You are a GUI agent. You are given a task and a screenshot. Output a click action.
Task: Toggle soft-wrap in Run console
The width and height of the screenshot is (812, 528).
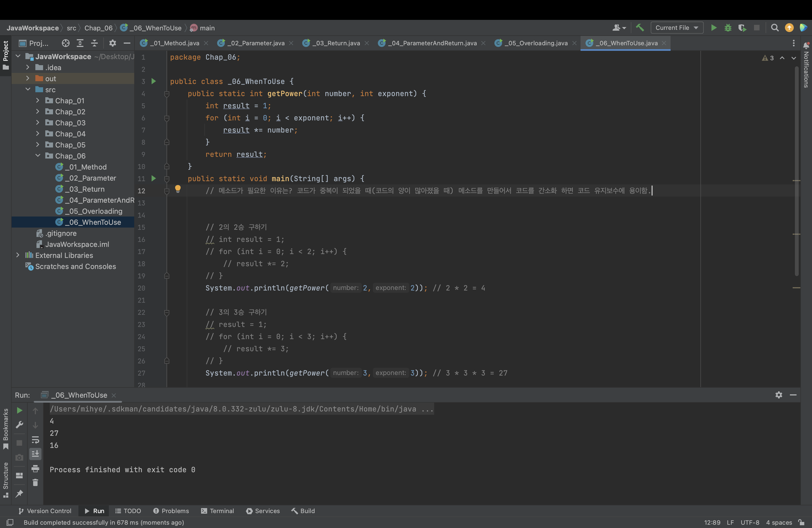(35, 440)
